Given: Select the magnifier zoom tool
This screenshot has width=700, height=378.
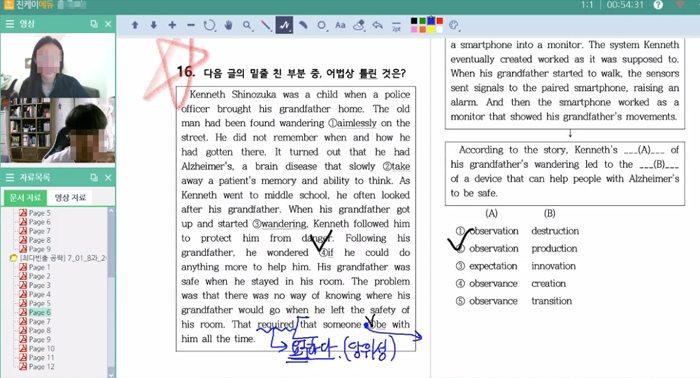Looking at the screenshot, I should coord(247,25).
